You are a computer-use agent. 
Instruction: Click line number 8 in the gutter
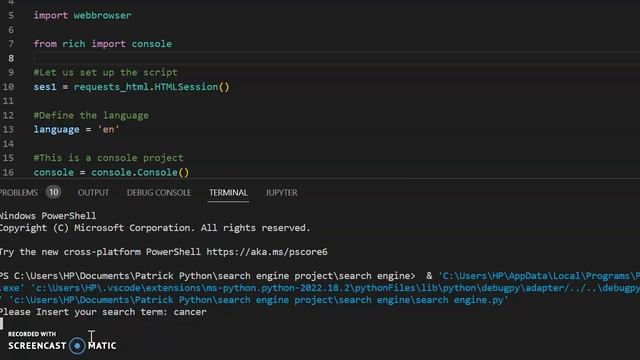(x=11, y=58)
